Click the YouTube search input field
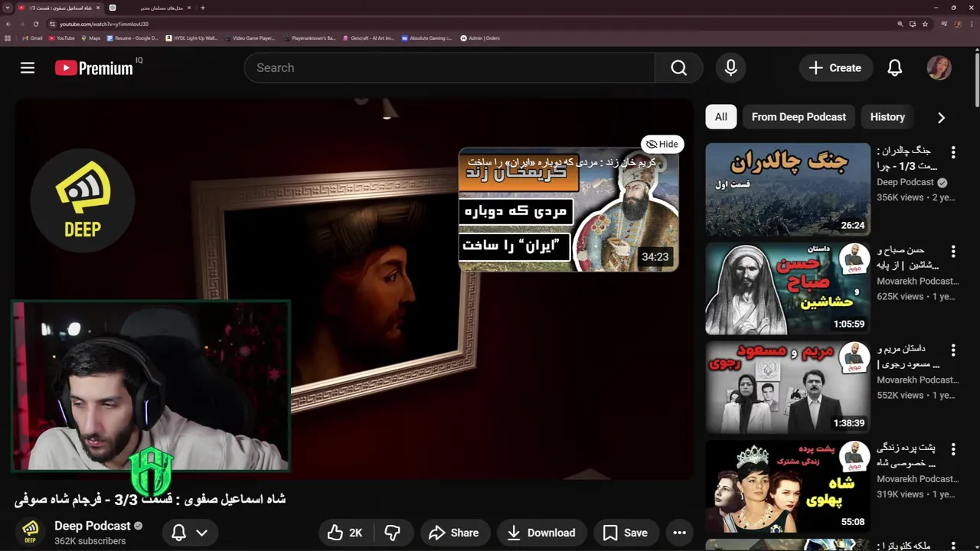980x551 pixels. tap(449, 68)
